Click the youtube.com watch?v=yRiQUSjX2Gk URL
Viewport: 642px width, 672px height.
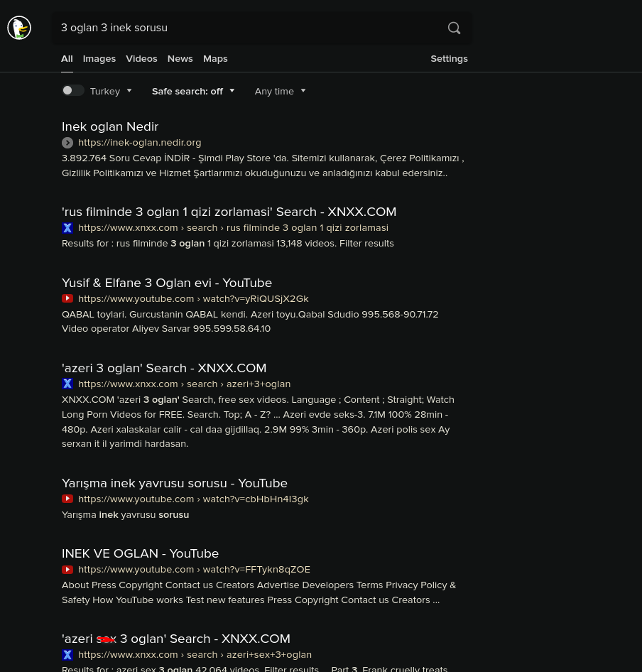(193, 299)
